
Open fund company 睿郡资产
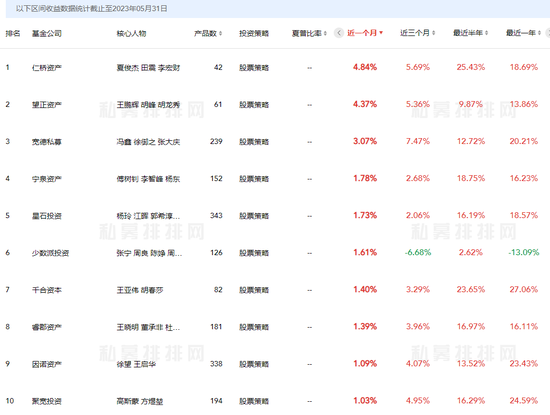[x=47, y=327]
